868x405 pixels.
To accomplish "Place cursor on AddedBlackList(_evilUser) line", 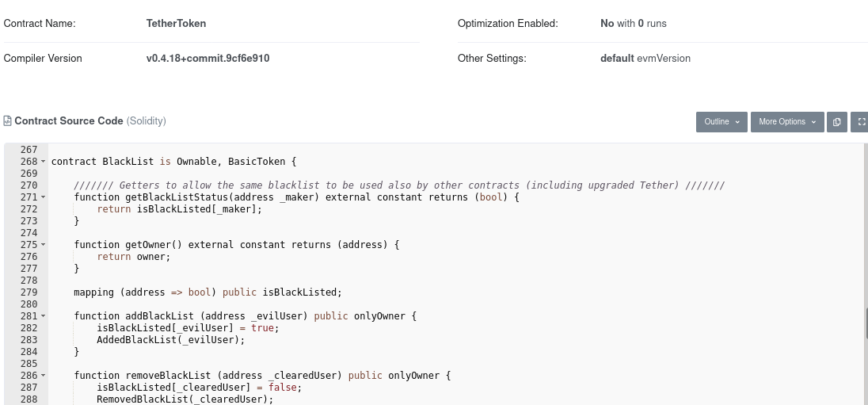I will (x=170, y=340).
